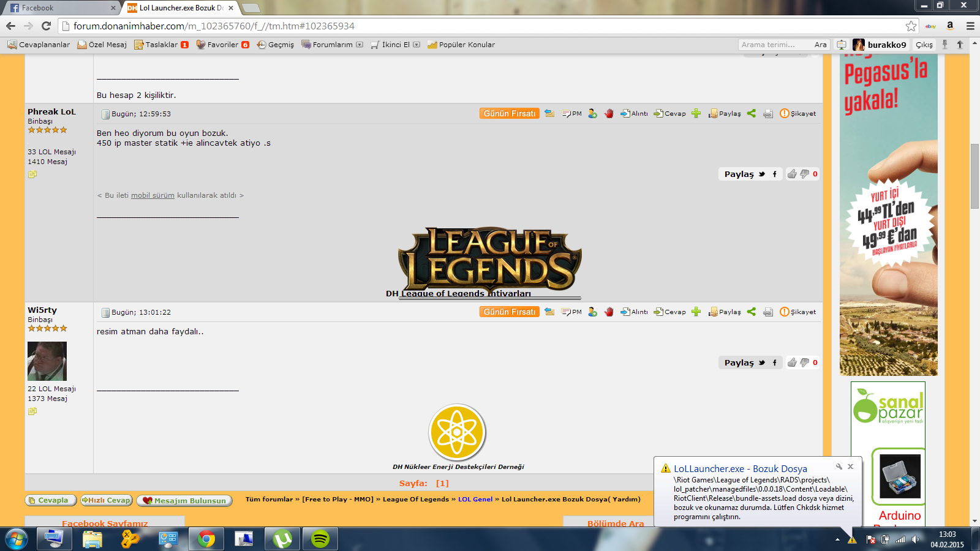Go to page 1 link

(x=442, y=483)
